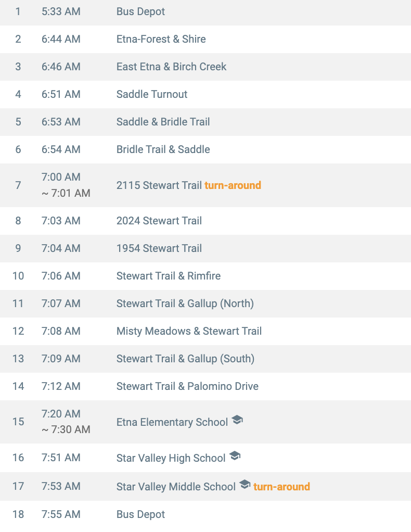Image resolution: width=411 pixels, height=532 pixels.
Task: Select Stewart Trail & Gallup (North) stop
Action: point(185,303)
